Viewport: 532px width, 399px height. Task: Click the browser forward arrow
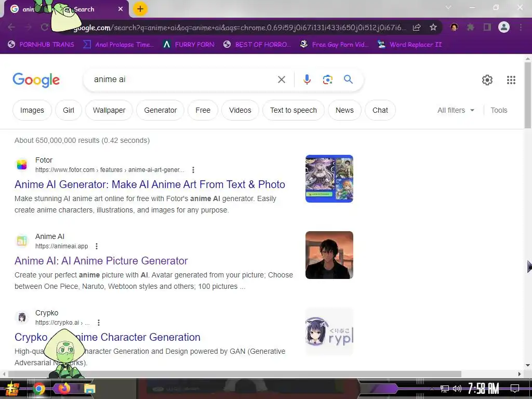pos(28,27)
